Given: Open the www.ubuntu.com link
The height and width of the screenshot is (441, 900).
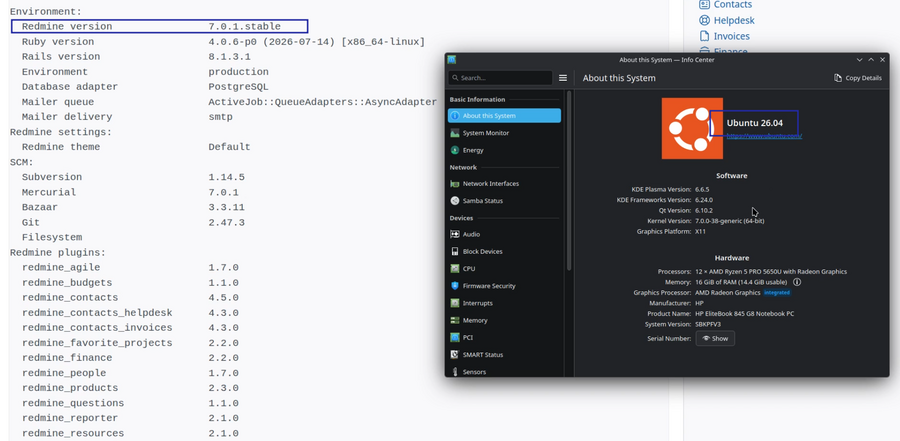Looking at the screenshot, I should [x=764, y=136].
